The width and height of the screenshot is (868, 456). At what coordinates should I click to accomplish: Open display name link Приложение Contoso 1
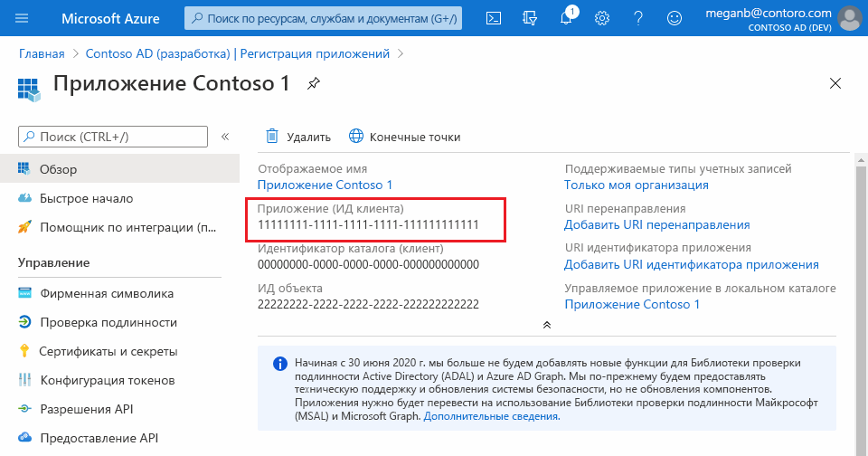[325, 185]
